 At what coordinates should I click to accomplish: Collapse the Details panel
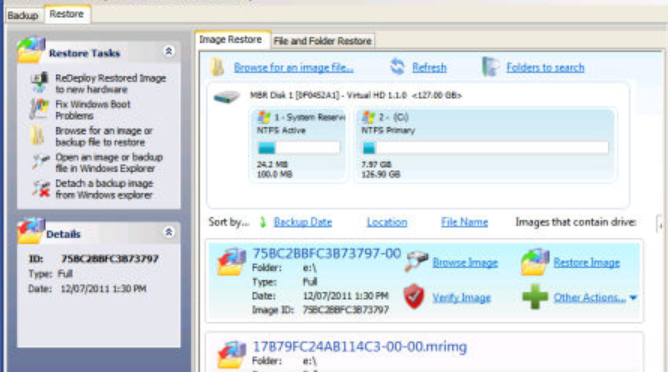pos(169,232)
